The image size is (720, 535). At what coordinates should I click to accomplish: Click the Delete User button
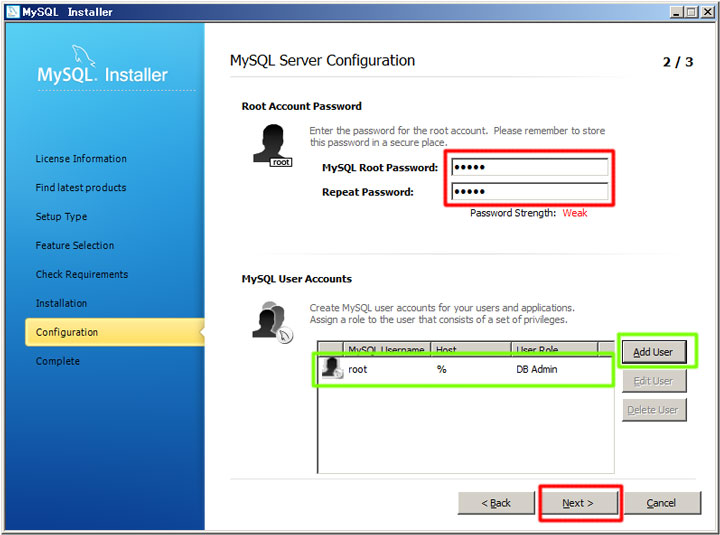pyautogui.click(x=654, y=410)
